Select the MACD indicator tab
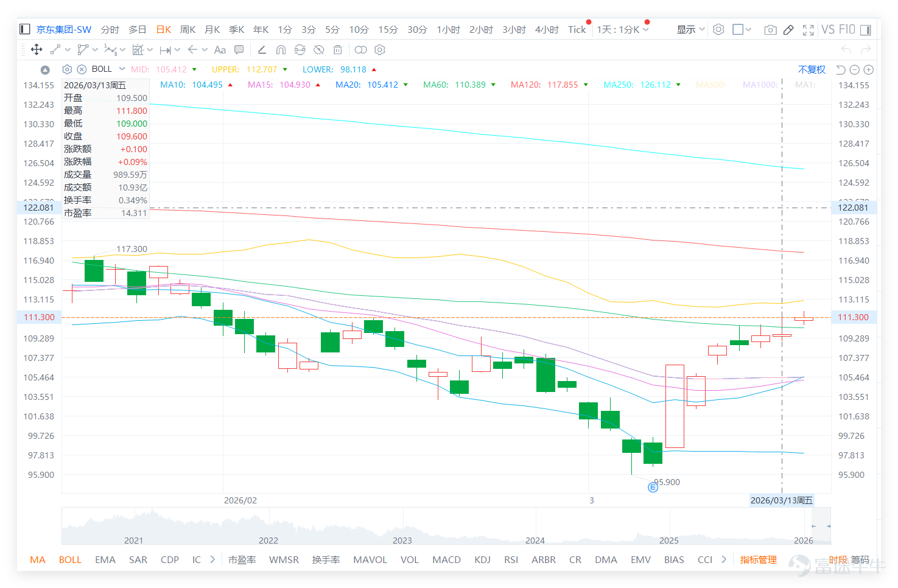 (446, 559)
